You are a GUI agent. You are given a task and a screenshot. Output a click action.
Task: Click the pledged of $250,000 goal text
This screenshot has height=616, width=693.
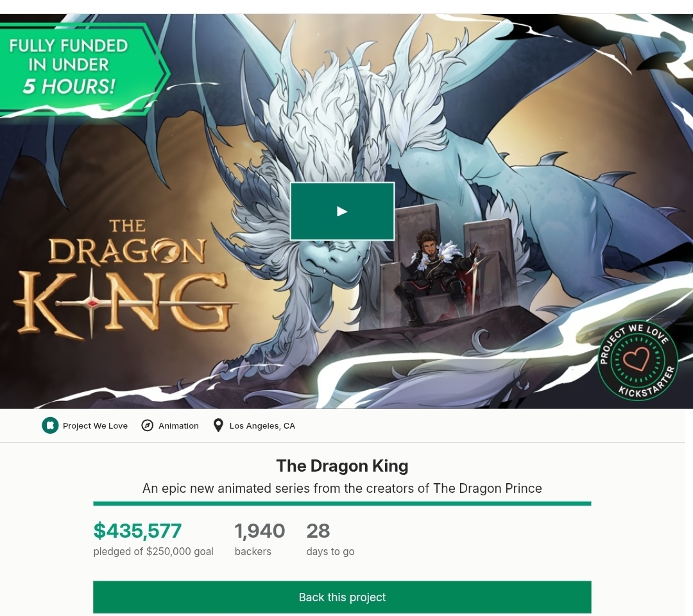click(x=153, y=551)
